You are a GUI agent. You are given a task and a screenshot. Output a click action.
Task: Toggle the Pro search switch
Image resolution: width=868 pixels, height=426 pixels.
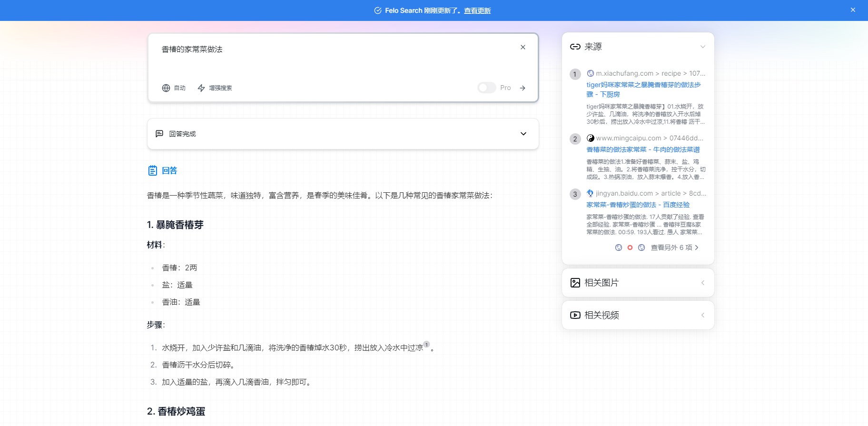[x=487, y=88]
